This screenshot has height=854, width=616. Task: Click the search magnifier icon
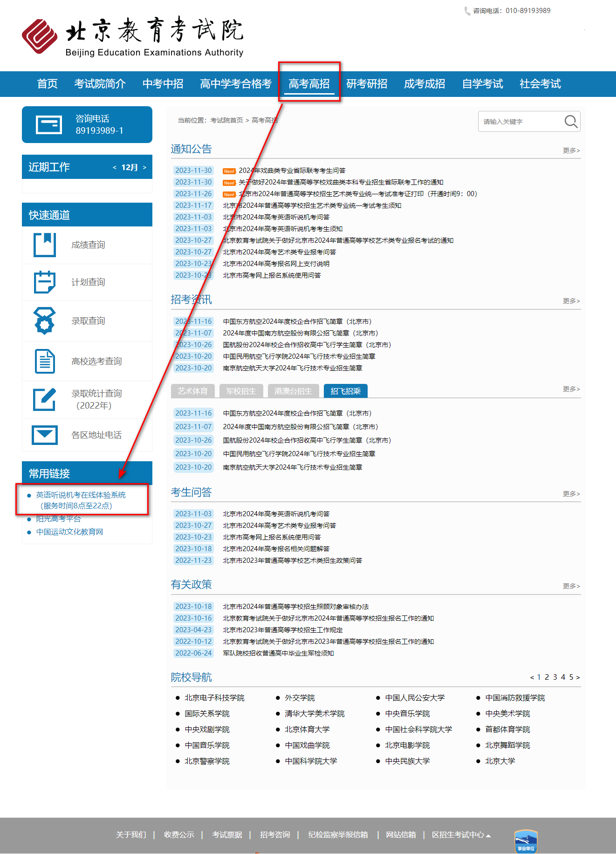pyautogui.click(x=570, y=122)
